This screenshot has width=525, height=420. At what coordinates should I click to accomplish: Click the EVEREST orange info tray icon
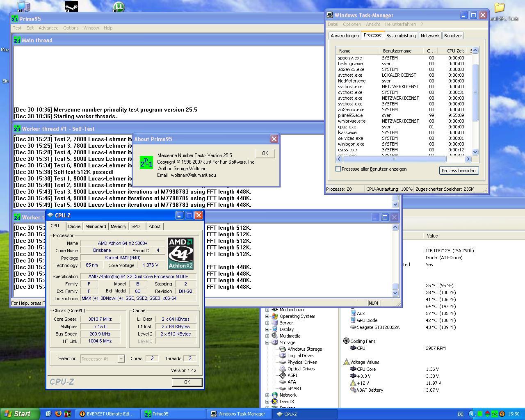click(x=502, y=414)
